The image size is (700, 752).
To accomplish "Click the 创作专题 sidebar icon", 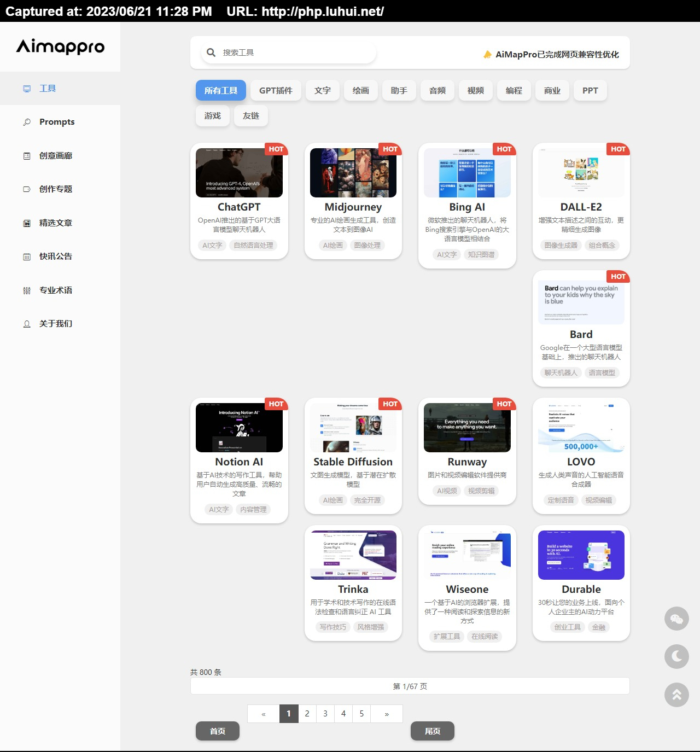I will pos(27,189).
